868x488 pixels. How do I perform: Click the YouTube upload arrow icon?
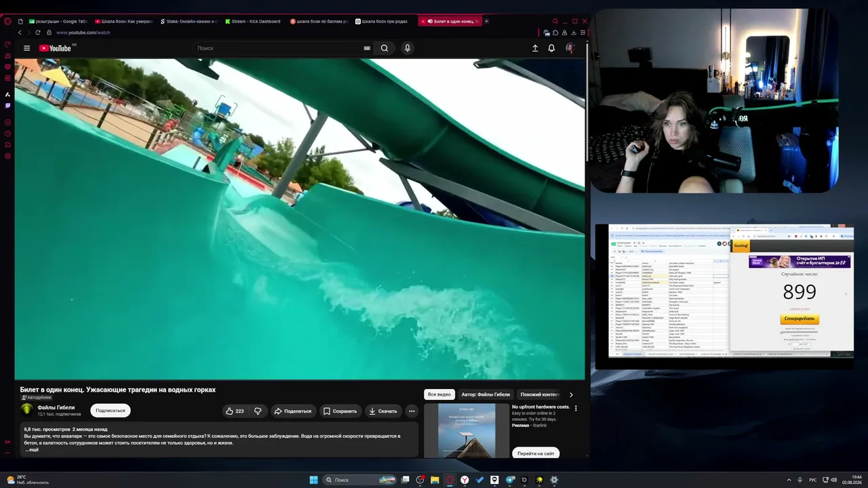[x=535, y=48]
